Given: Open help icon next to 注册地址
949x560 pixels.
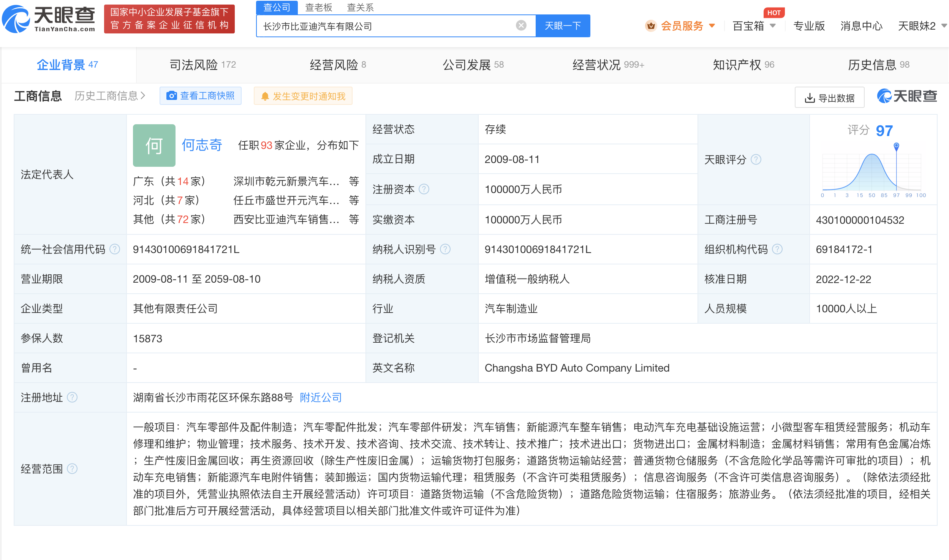Looking at the screenshot, I should 72,397.
